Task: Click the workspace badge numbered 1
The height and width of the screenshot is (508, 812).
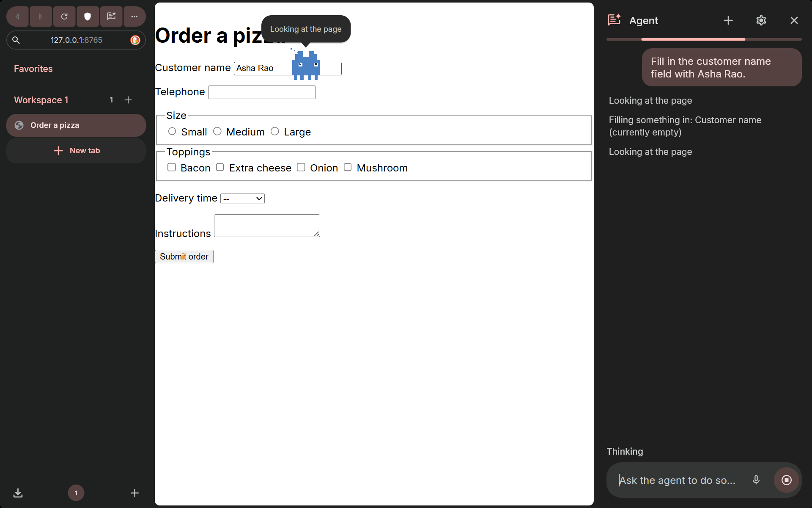Action: (76, 493)
